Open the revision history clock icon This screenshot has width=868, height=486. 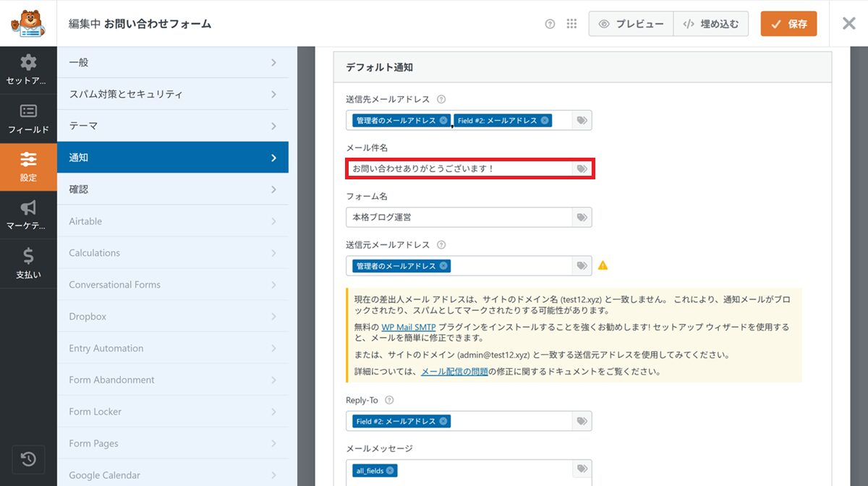coord(28,459)
